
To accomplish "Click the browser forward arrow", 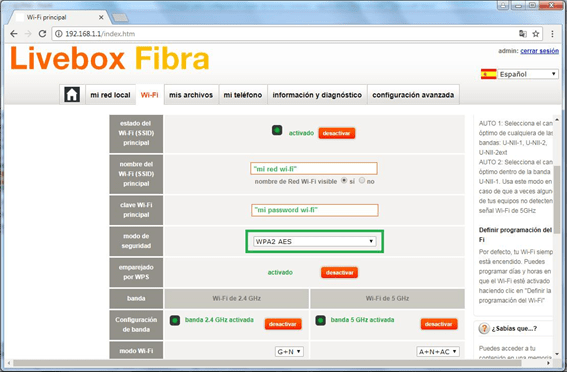I will click(x=28, y=34).
